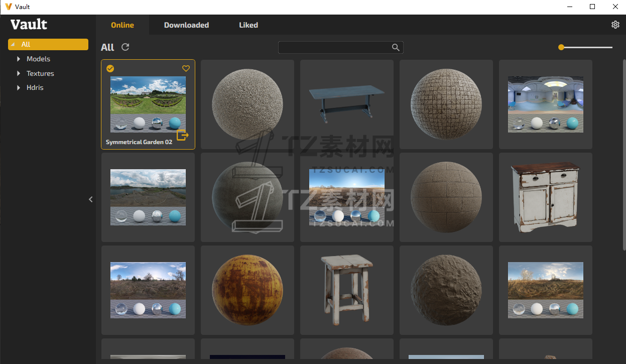Open settings via the gear icon
Screen dimensions: 626x364
coord(615,25)
